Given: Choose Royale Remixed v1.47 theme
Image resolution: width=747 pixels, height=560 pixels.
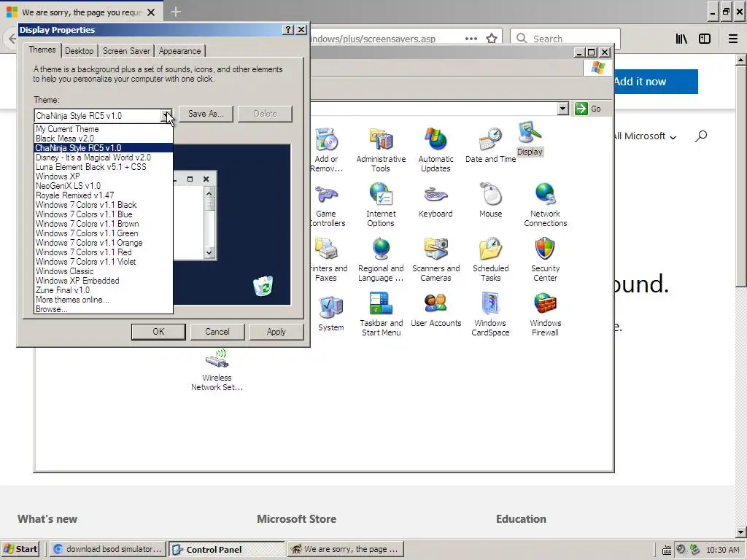Looking at the screenshot, I should tap(104, 195).
